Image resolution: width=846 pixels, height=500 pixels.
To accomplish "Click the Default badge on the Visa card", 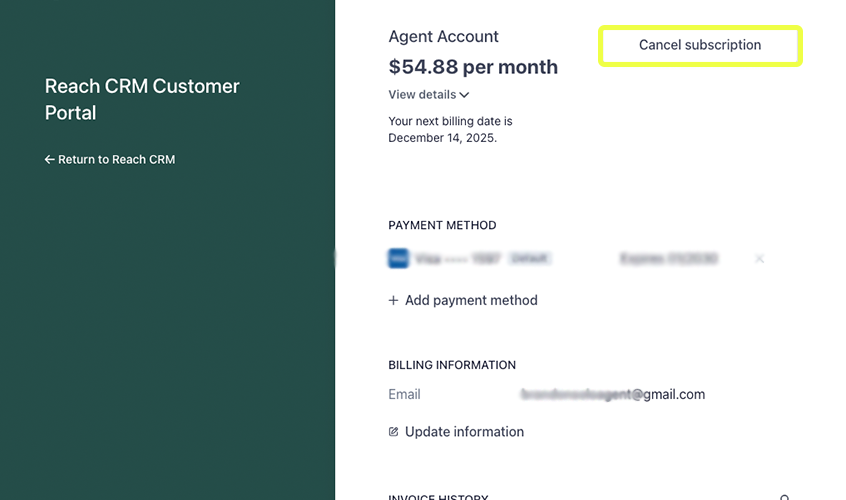I will pos(530,259).
